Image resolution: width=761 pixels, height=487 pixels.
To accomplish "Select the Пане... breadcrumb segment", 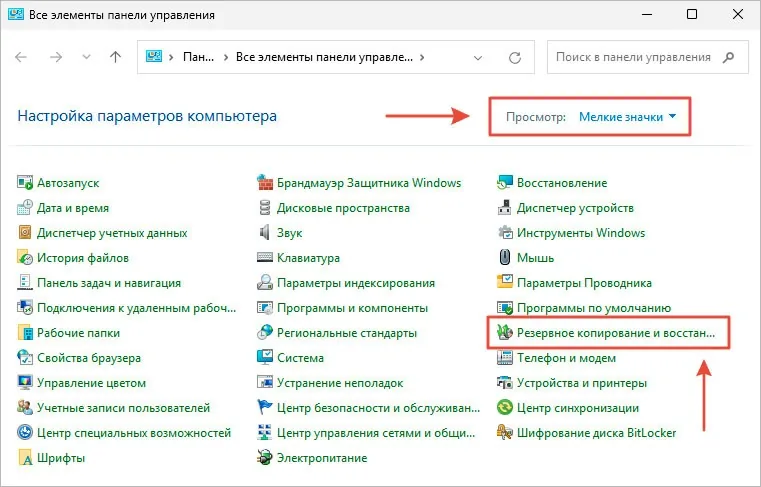I will (197, 58).
